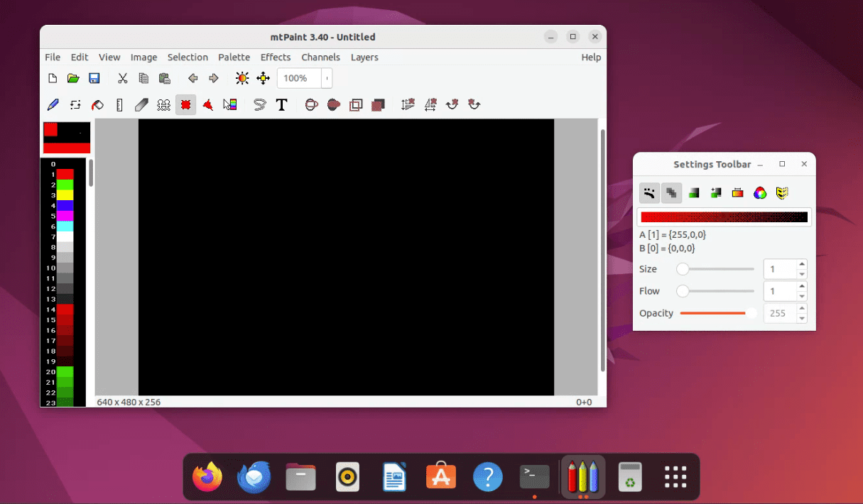Click the Fill Selection tool
This screenshot has width=863, height=504.
pyautogui.click(x=378, y=105)
